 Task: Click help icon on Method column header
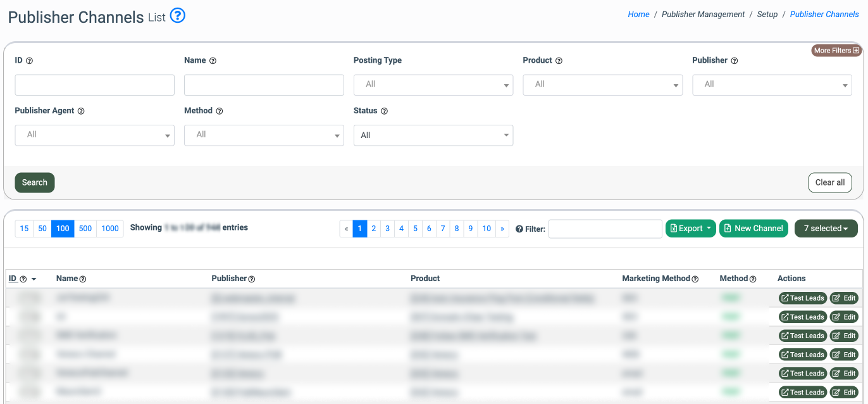(x=753, y=279)
